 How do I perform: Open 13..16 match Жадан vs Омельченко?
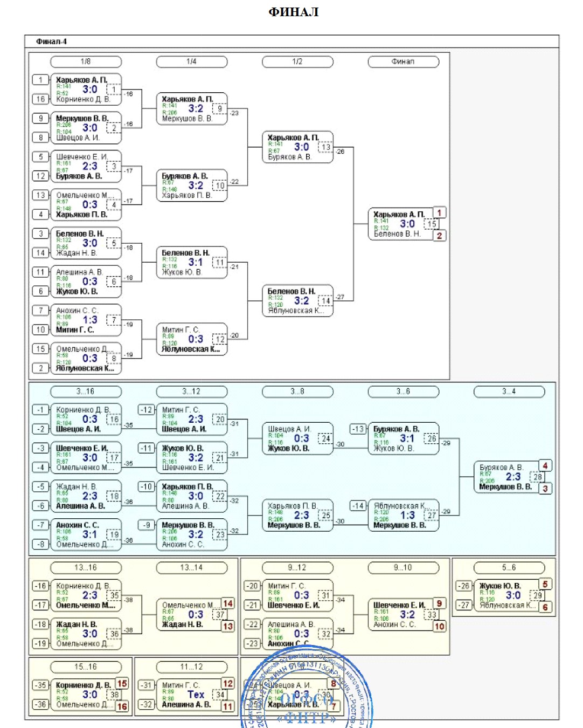point(86,634)
